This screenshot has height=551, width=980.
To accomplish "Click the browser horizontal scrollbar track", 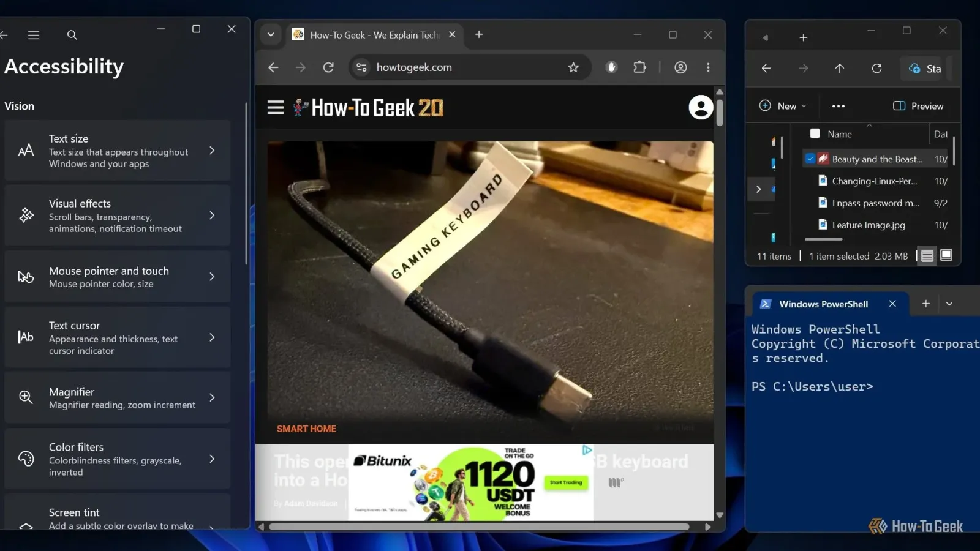I will pyautogui.click(x=480, y=527).
